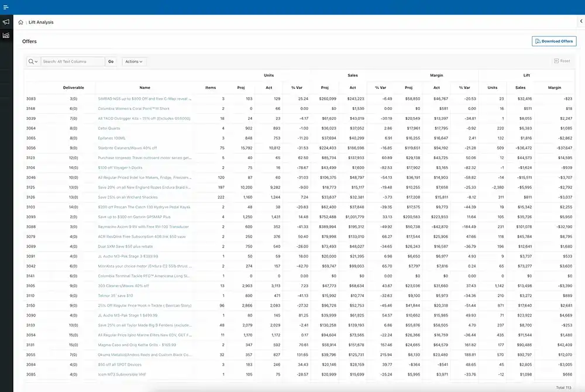Click the Name column header
Viewport: 585px width, 392px height.
tap(144, 88)
